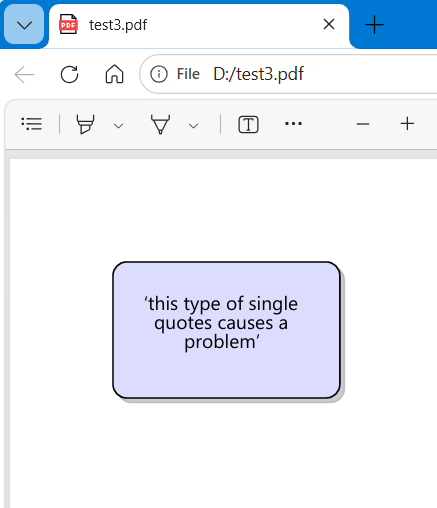This screenshot has width=437, height=508.
Task: Select the test3.pdf browser tab
Action: pyautogui.click(x=199, y=25)
